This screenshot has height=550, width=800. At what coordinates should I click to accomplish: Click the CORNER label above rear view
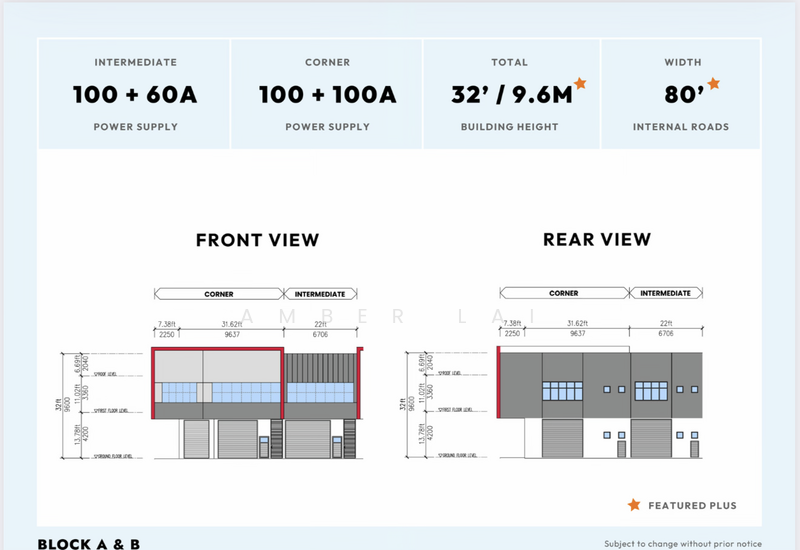coord(564,294)
